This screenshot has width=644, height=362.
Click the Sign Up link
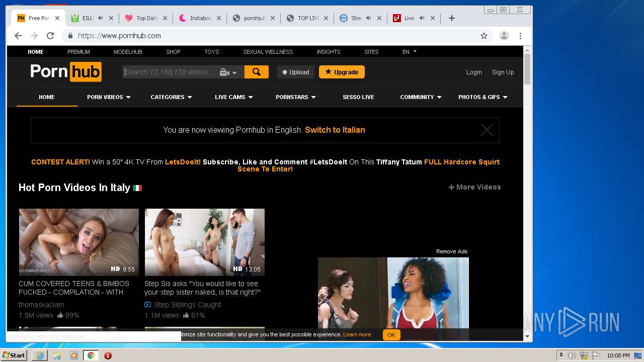pyautogui.click(x=503, y=72)
